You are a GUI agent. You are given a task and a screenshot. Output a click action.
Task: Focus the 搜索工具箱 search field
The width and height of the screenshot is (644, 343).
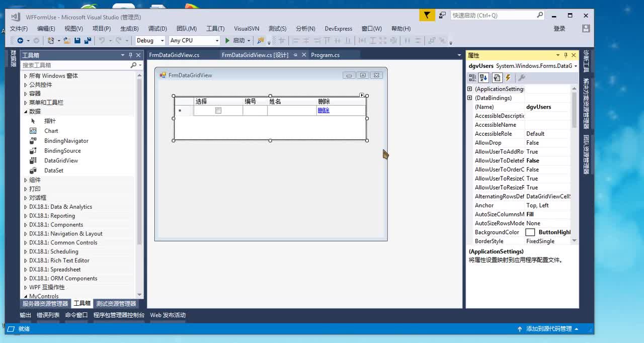pyautogui.click(x=75, y=65)
